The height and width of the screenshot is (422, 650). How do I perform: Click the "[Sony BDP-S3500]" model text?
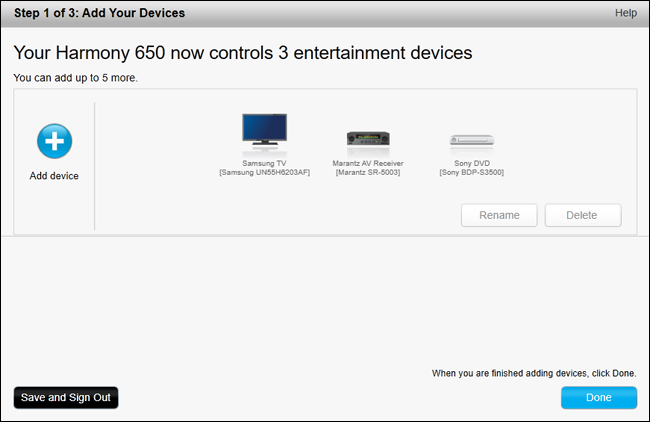[472, 172]
